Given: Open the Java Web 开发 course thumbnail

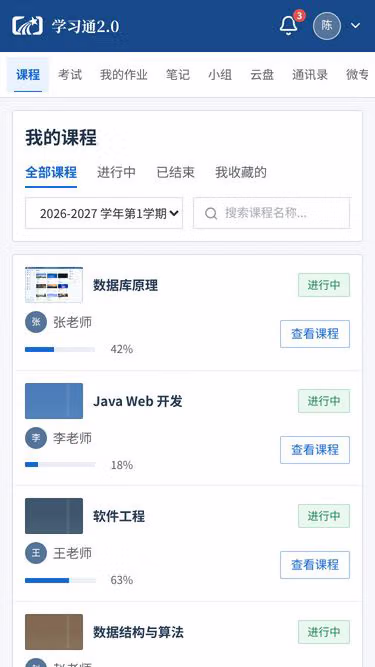Looking at the screenshot, I should (54, 401).
